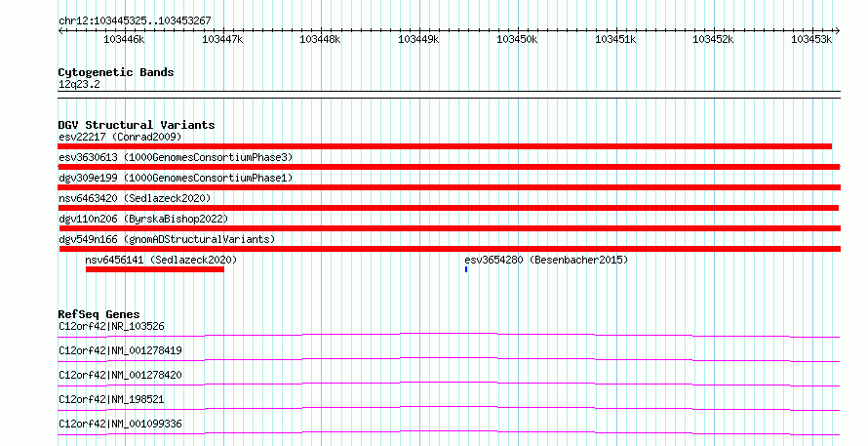
Task: Click the C12orf42|NR_103526 transcript label
Action: pos(111,326)
